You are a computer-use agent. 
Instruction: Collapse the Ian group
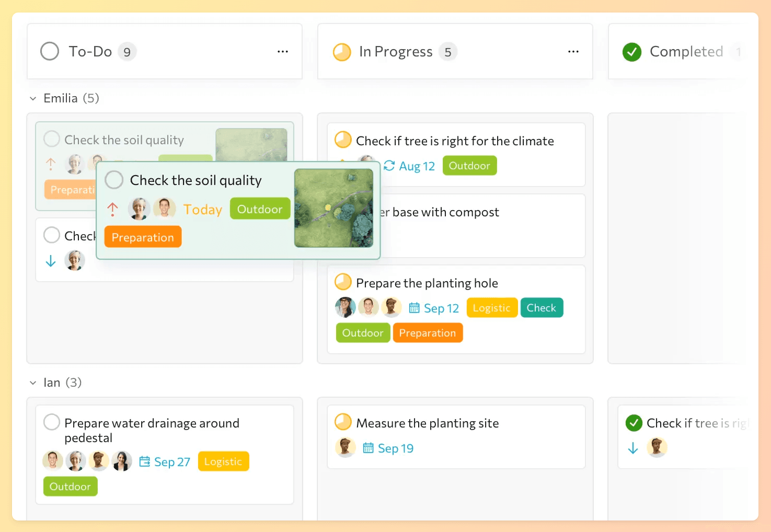[x=33, y=383]
